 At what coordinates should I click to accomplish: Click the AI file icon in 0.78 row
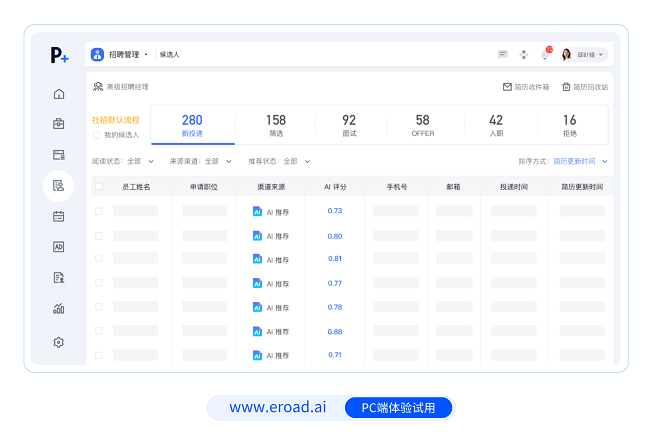(257, 307)
